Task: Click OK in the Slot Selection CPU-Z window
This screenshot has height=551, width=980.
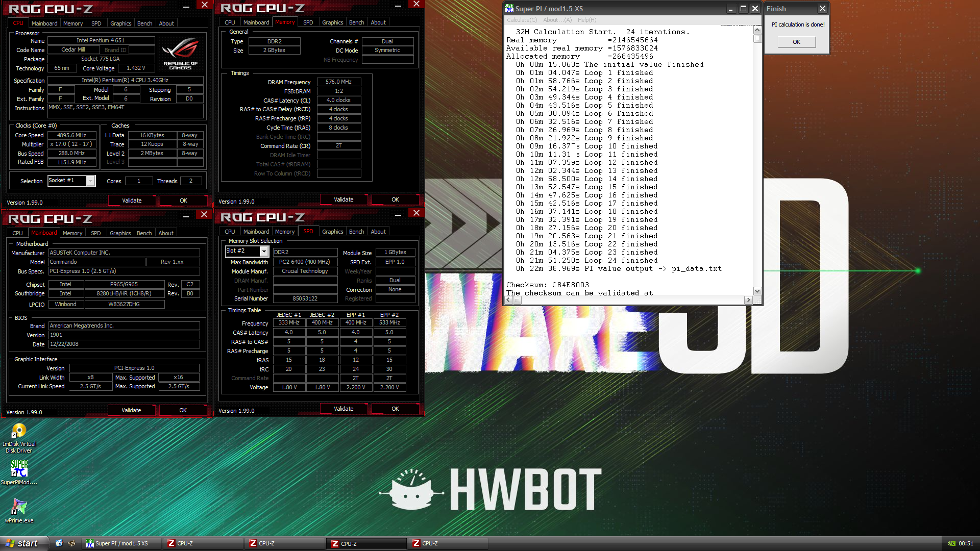Action: click(x=396, y=409)
